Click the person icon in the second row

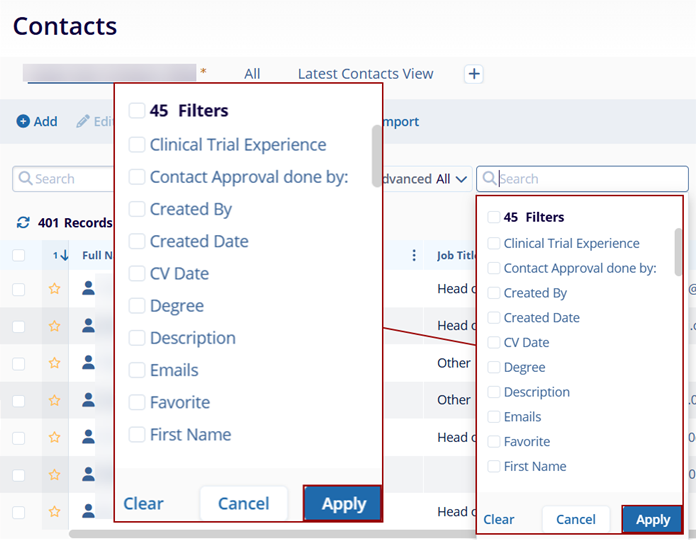pos(88,325)
